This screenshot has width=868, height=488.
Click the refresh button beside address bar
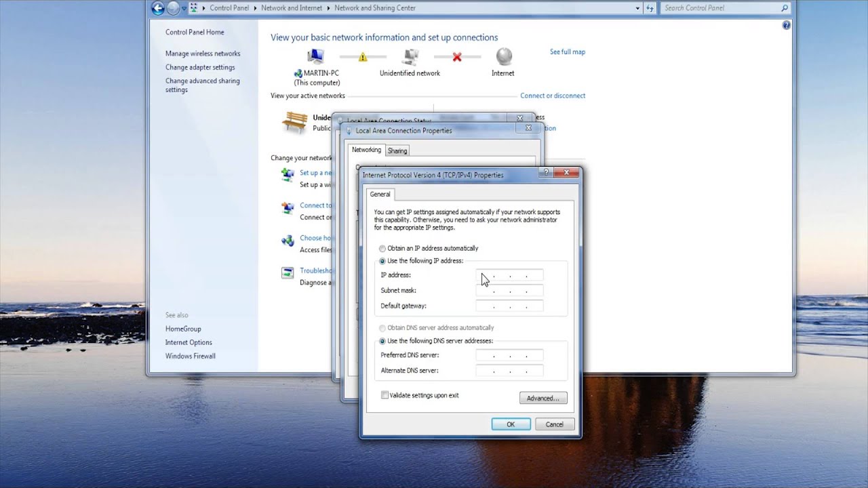click(650, 8)
